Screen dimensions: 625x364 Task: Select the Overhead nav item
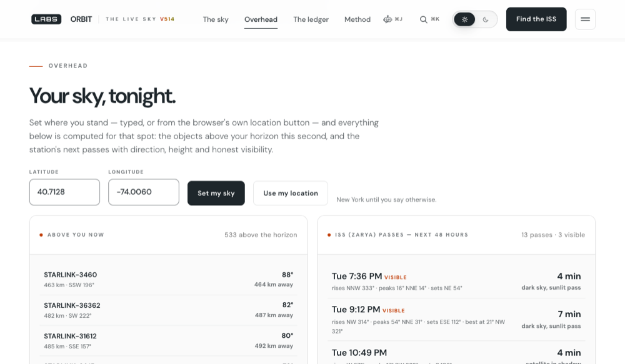tap(261, 19)
